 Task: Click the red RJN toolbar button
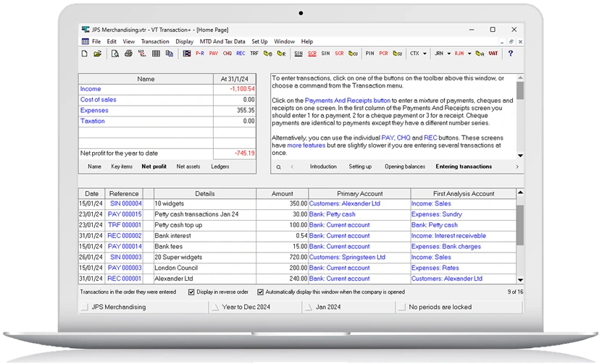coord(459,54)
